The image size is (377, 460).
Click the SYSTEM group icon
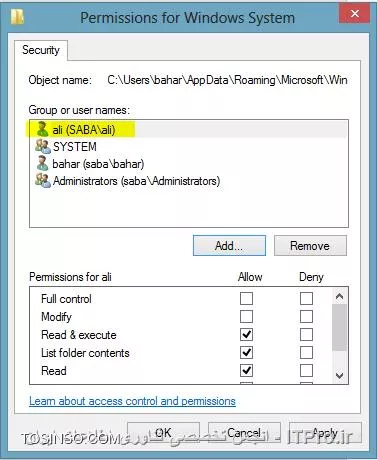coord(43,147)
